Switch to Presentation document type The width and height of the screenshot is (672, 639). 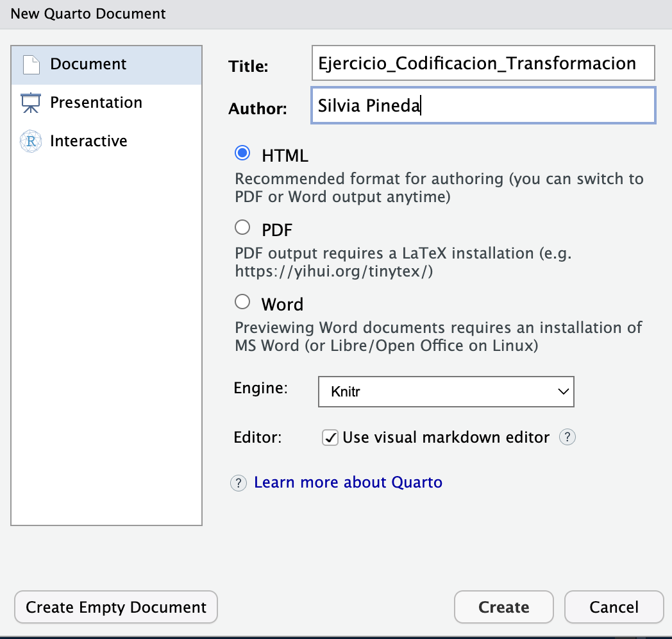click(x=96, y=103)
